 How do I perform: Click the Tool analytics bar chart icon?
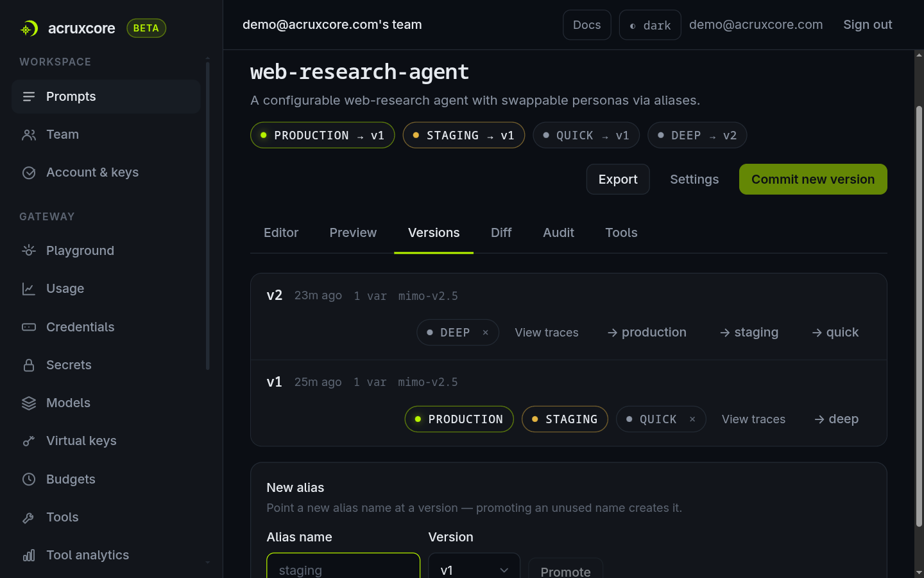(29, 555)
